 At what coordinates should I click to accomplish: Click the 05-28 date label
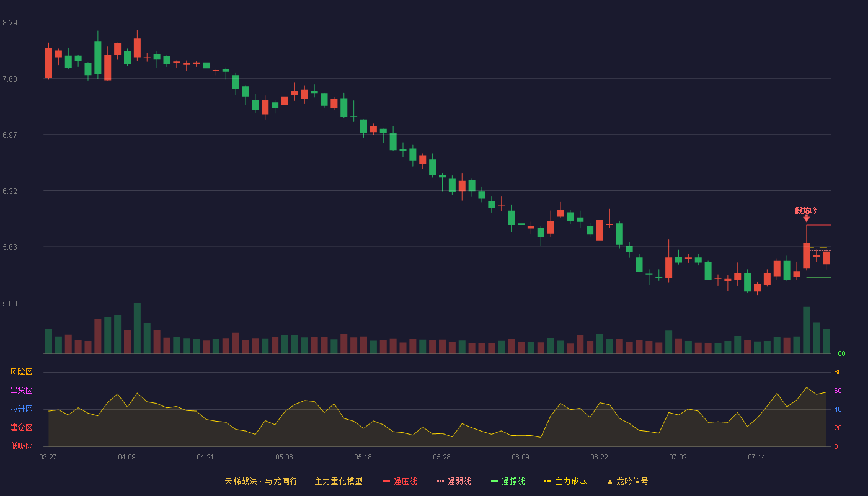tap(441, 457)
